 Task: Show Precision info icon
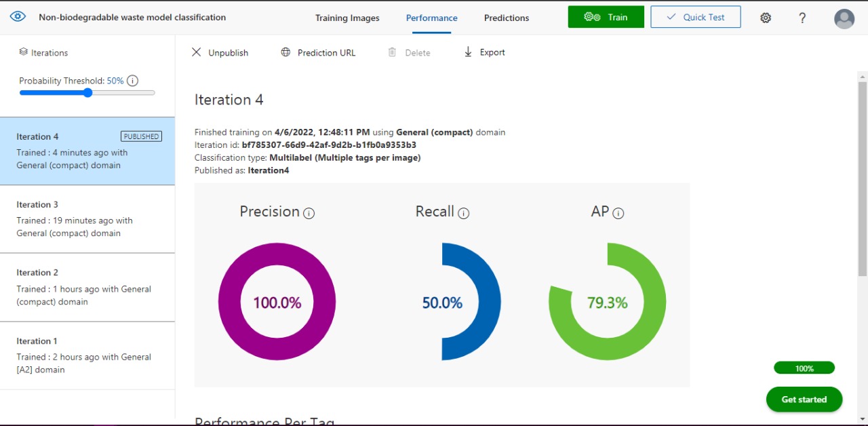(309, 213)
